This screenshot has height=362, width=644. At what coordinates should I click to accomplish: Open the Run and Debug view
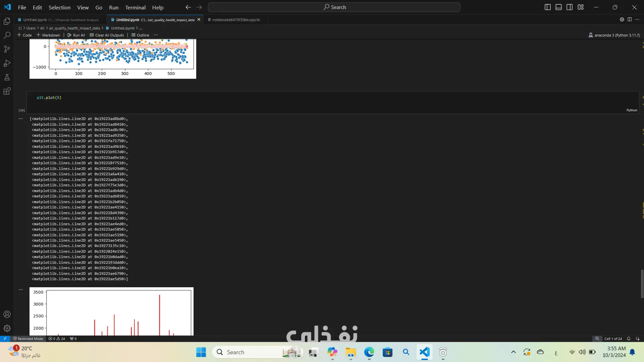pos(7,63)
